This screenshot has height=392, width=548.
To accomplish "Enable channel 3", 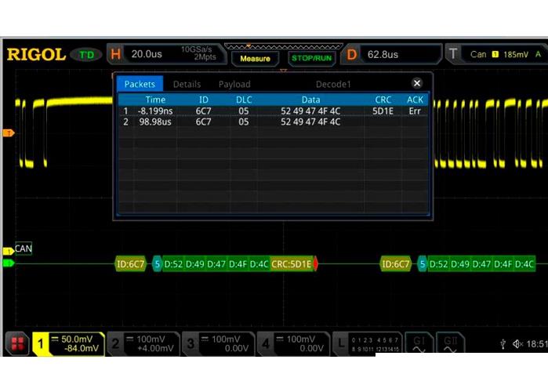I will (x=217, y=343).
